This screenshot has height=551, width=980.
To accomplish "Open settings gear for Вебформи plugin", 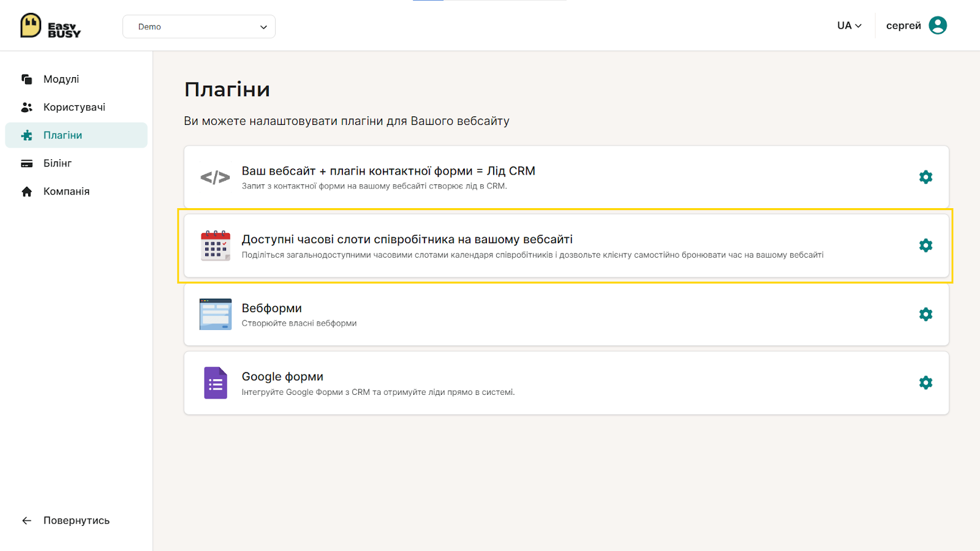I will click(x=925, y=314).
